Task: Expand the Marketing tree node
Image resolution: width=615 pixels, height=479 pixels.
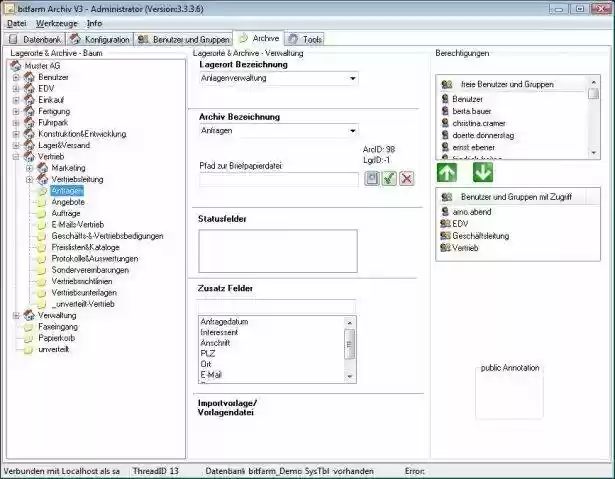Action: tap(29, 168)
